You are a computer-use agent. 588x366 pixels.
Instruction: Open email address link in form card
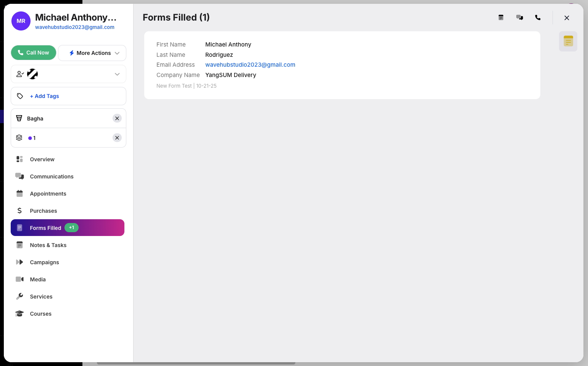(250, 65)
